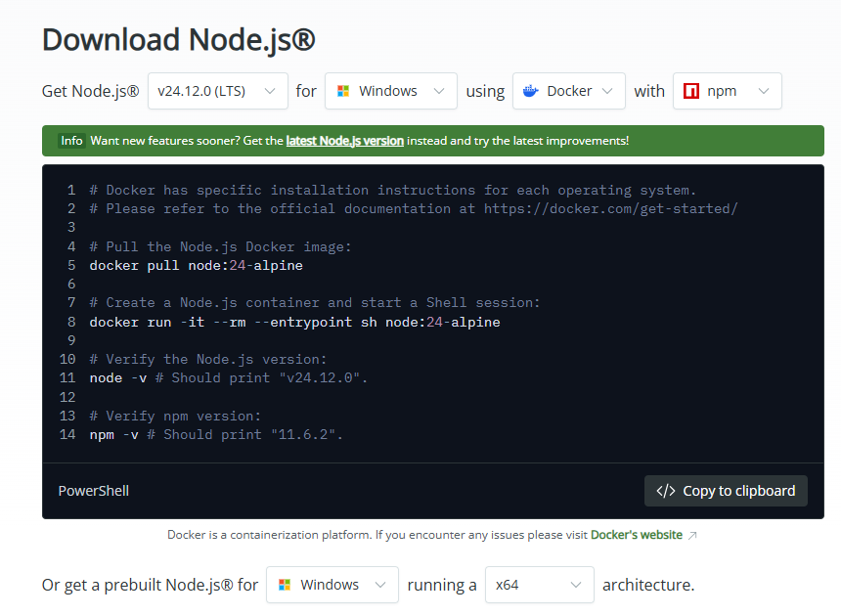841x616 pixels.
Task: Click the Windows logo in the top OS selector
Action: [343, 91]
